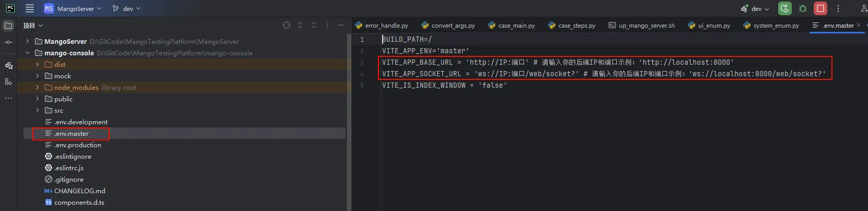Click the Rerun 'dev' green button
Screen dimensions: 868x211
(x=784, y=8)
